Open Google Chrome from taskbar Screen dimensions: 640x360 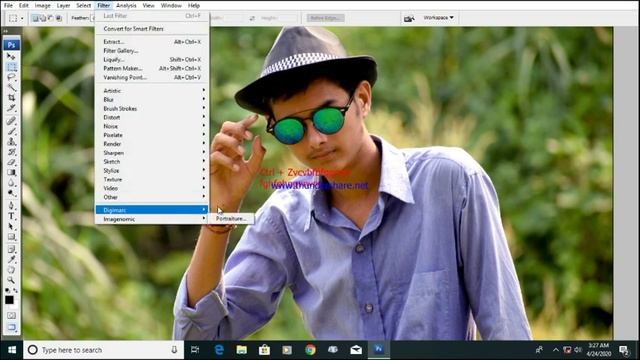coord(310,350)
